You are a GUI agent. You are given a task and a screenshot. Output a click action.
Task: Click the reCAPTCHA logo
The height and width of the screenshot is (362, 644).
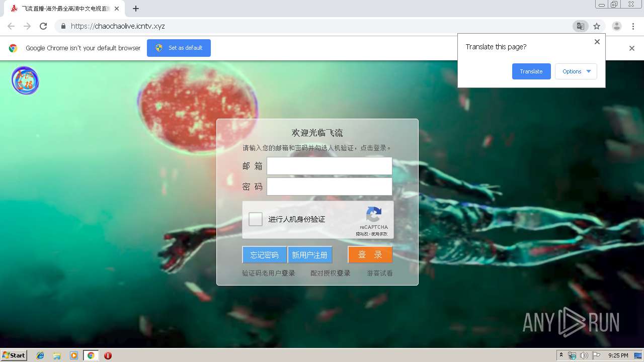coord(374,215)
